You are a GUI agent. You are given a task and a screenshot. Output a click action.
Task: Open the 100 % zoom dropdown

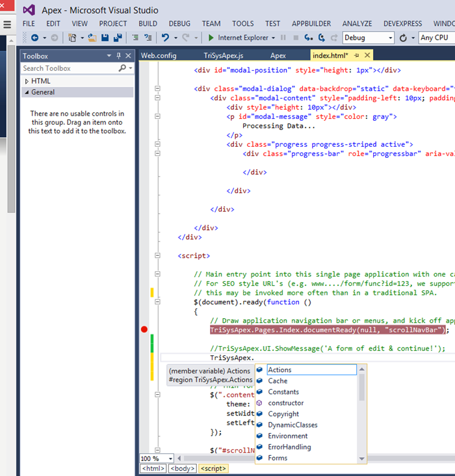point(170,458)
